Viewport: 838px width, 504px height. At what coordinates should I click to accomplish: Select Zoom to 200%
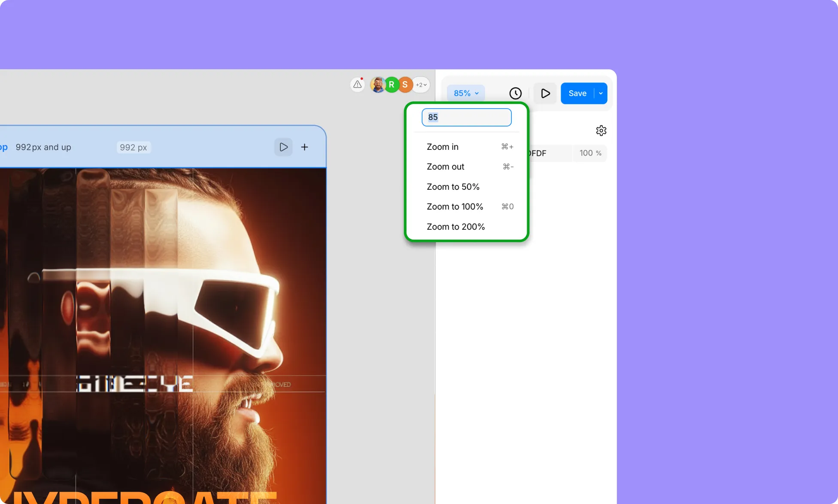(x=470, y=227)
